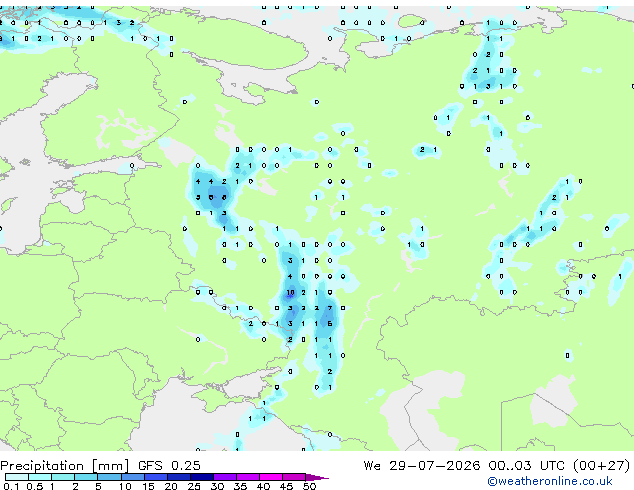634x490 pixels.
Task: Click the '00..03 UTC' time range text
Action: pos(526,466)
